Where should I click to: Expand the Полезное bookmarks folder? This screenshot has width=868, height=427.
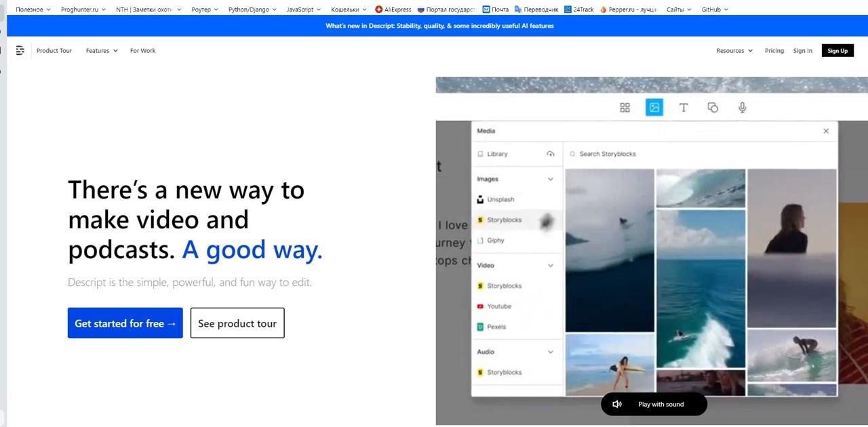[x=33, y=9]
